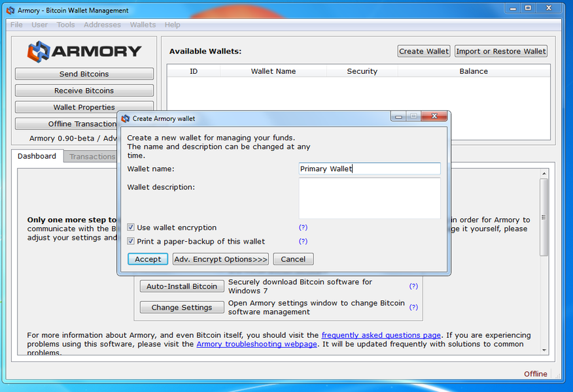
Task: Open help (?) for Use wallet encryption
Action: click(303, 227)
